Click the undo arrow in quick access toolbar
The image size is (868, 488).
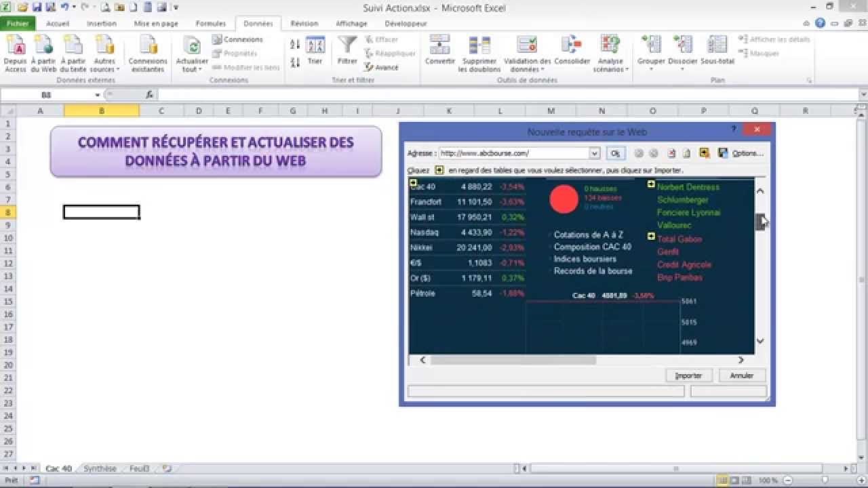[x=64, y=7]
